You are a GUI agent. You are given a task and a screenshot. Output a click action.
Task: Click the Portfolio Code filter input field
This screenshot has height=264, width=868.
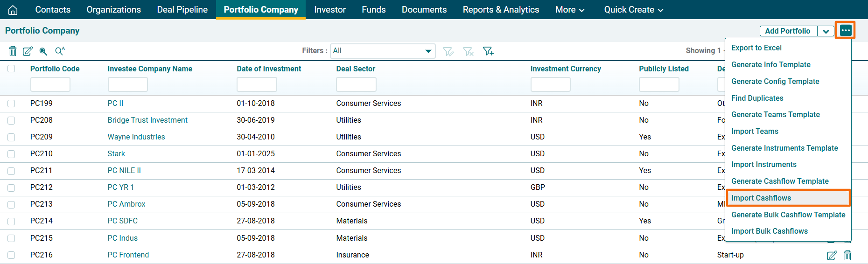pyautogui.click(x=50, y=84)
